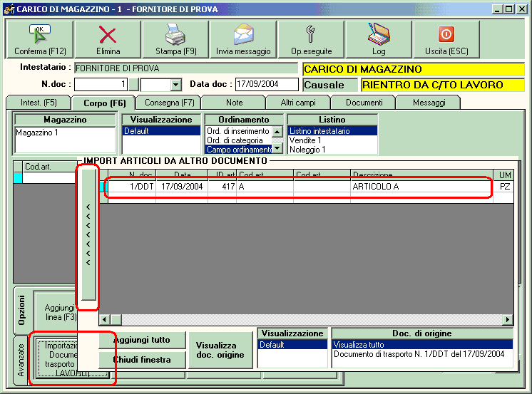Click the Data doc date field
The width and height of the screenshot is (532, 394).
(267, 84)
